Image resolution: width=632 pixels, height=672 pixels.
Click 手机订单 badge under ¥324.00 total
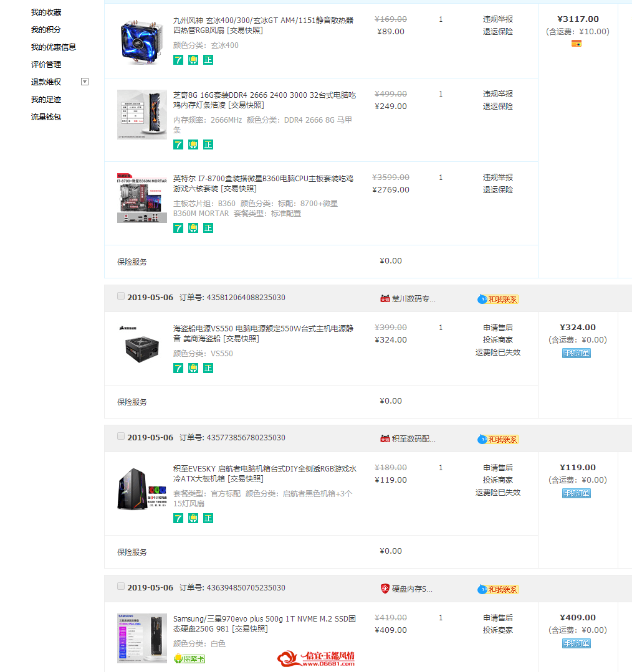577,353
